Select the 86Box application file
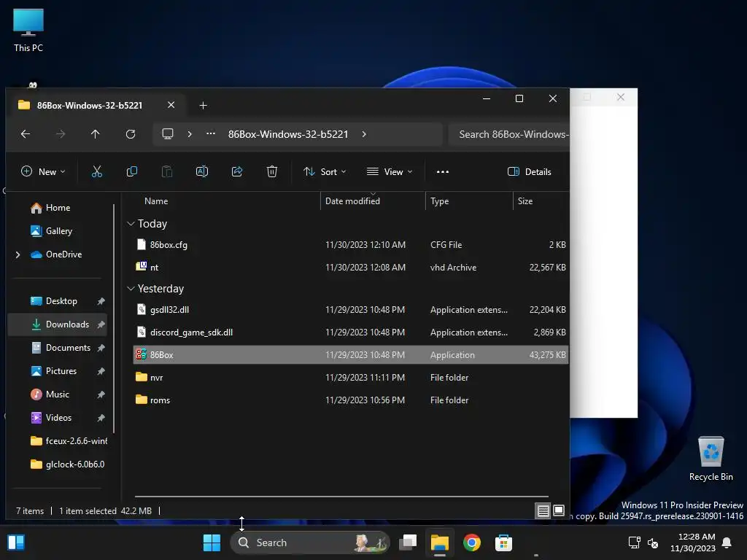The image size is (747, 560). [x=351, y=355]
